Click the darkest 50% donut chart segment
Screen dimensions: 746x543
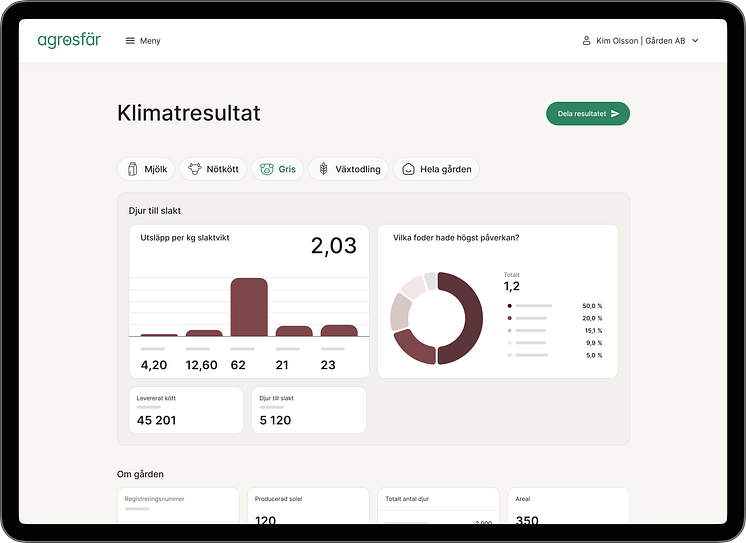[466, 318]
